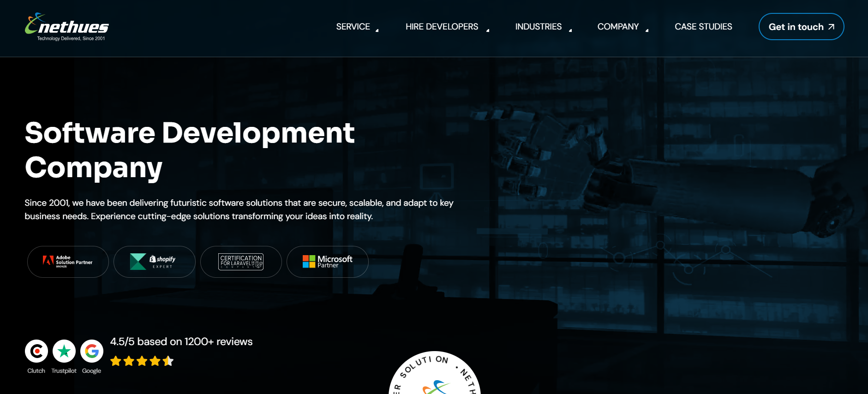Click the '4.5/5 based on 1200+ reviews' text
The height and width of the screenshot is (394, 868).
(181, 341)
